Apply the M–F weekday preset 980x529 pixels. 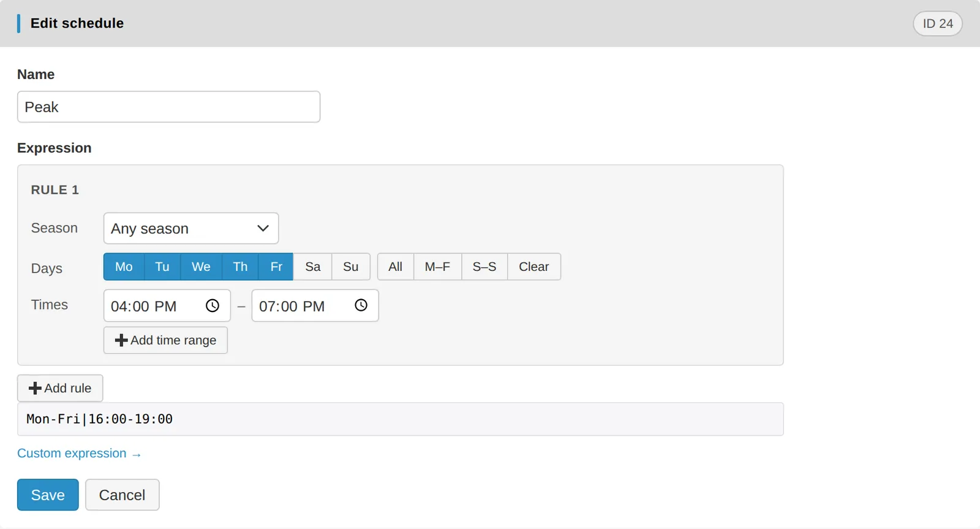click(x=437, y=267)
